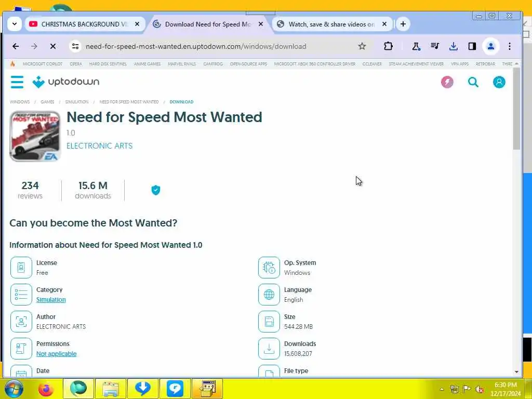
Task: Open media control playlist icon
Action: pos(435,46)
